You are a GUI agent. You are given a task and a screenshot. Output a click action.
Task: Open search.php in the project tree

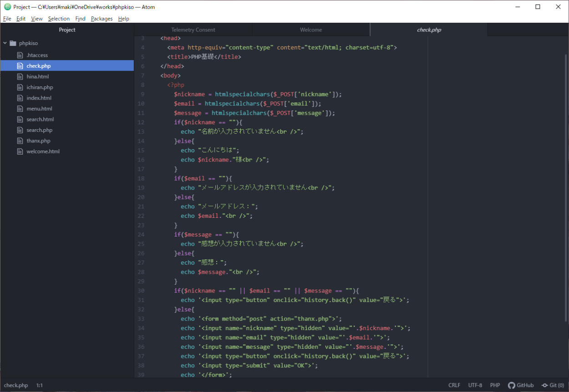coord(40,130)
